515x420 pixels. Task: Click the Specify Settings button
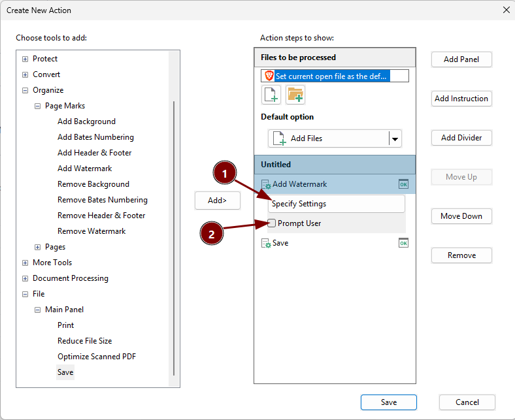[337, 204]
